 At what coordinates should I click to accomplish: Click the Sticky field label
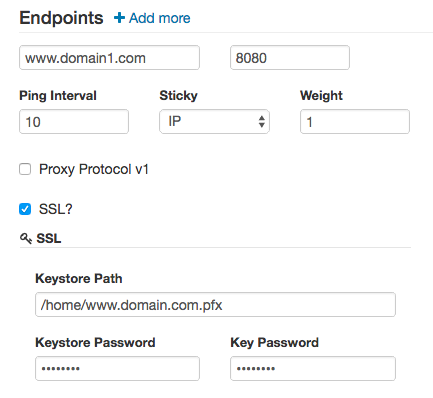click(178, 96)
